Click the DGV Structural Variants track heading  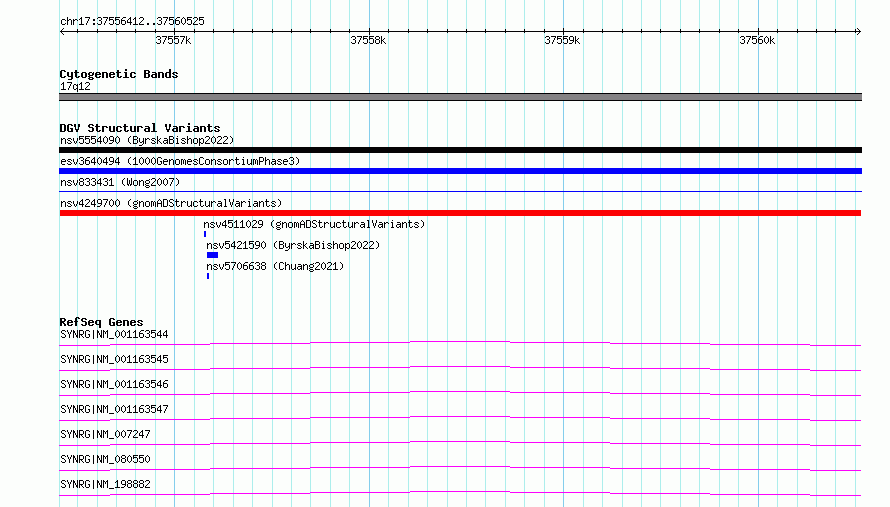140,128
